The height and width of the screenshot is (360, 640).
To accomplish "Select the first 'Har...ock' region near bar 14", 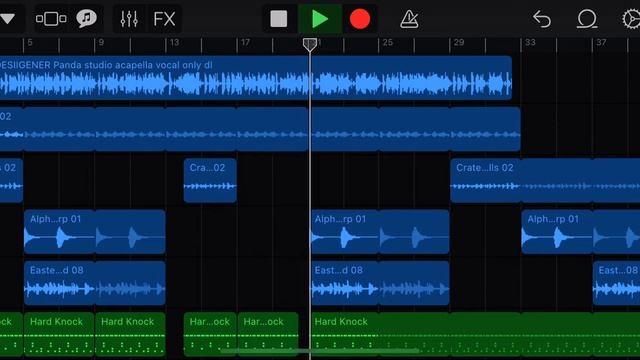I will [x=210, y=334].
